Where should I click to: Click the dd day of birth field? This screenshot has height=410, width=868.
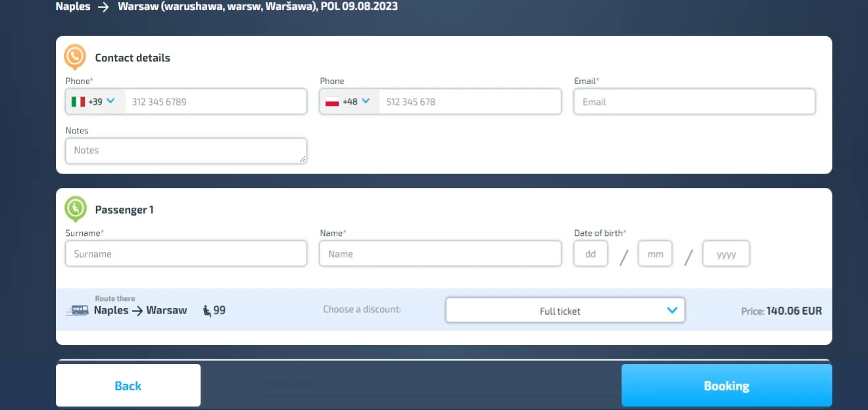pos(591,254)
